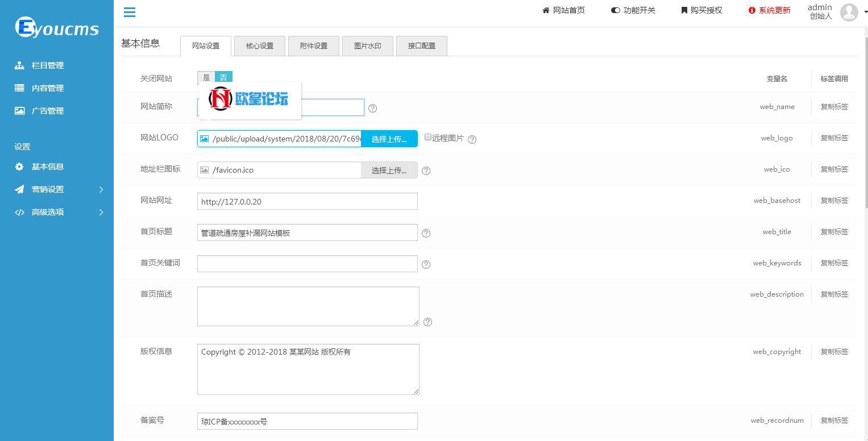This screenshot has width=868, height=441.
Task: Enable the 远程图片 checkbox
Action: [427, 137]
